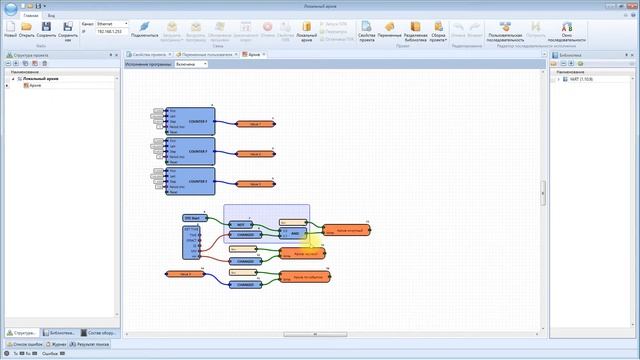
Task: Pin the Структура проекта panel
Action: click(x=111, y=55)
